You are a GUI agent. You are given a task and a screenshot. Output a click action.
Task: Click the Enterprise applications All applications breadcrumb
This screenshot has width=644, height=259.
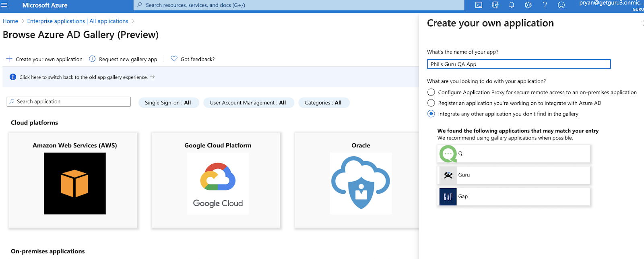pyautogui.click(x=78, y=21)
